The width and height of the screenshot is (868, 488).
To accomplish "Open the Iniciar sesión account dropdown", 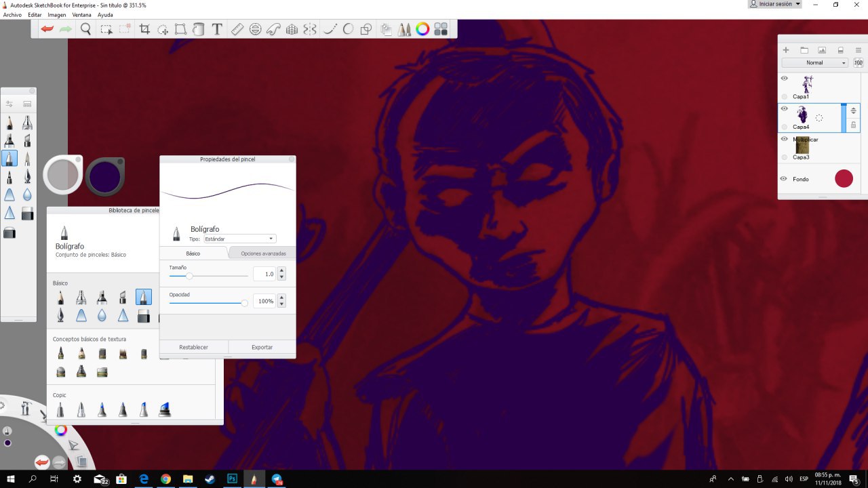I will click(x=774, y=4).
